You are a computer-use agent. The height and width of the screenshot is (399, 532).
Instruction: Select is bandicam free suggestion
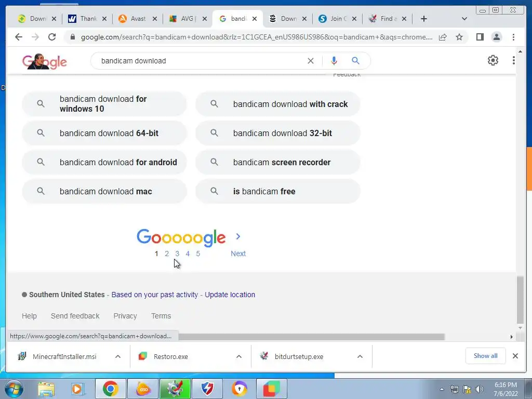pos(278,191)
